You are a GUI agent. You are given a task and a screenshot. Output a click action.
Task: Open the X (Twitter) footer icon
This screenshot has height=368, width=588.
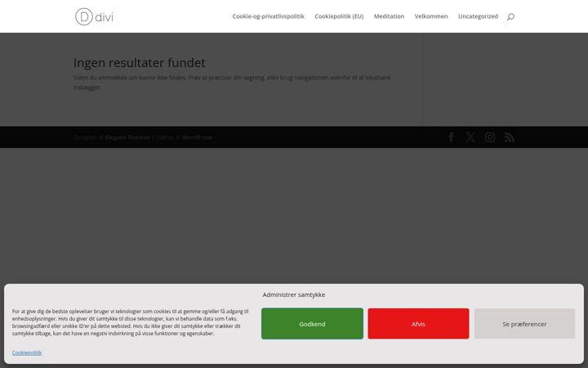470,137
